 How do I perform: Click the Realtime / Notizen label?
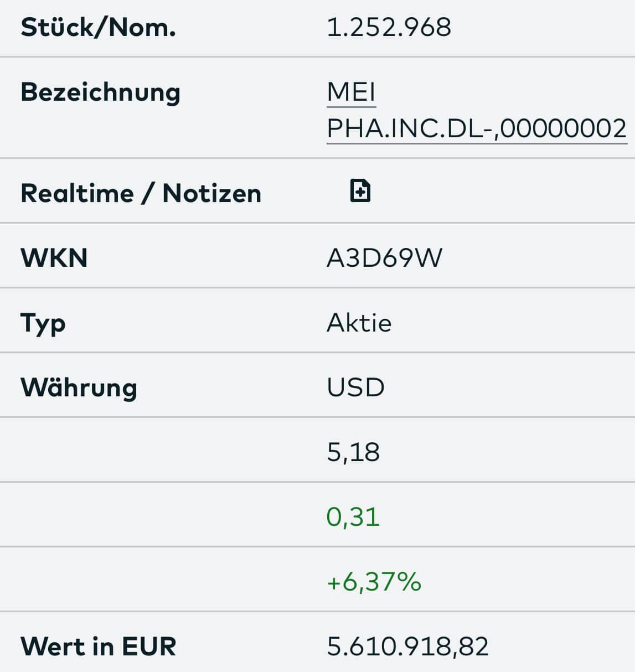pos(141,194)
